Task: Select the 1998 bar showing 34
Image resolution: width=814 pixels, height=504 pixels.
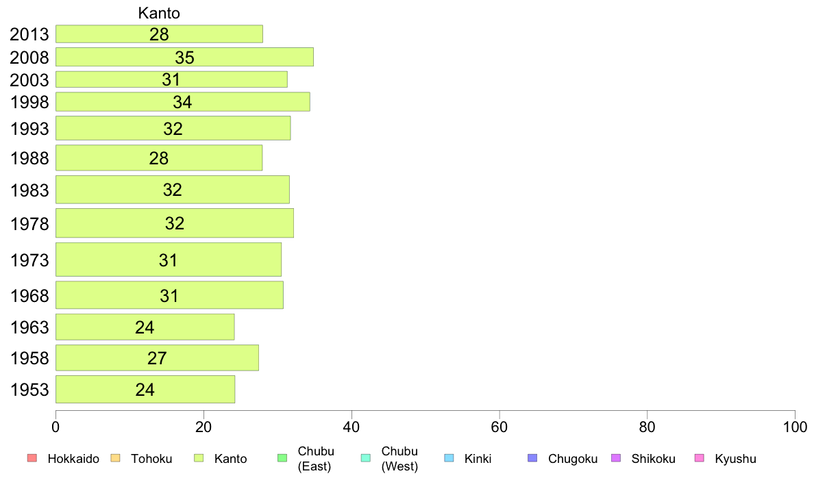Action: 182,102
